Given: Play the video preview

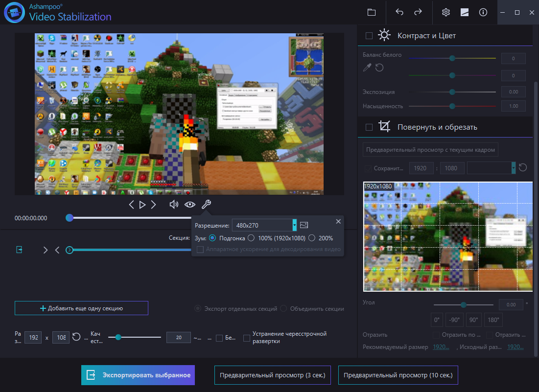Looking at the screenshot, I should tap(142, 205).
